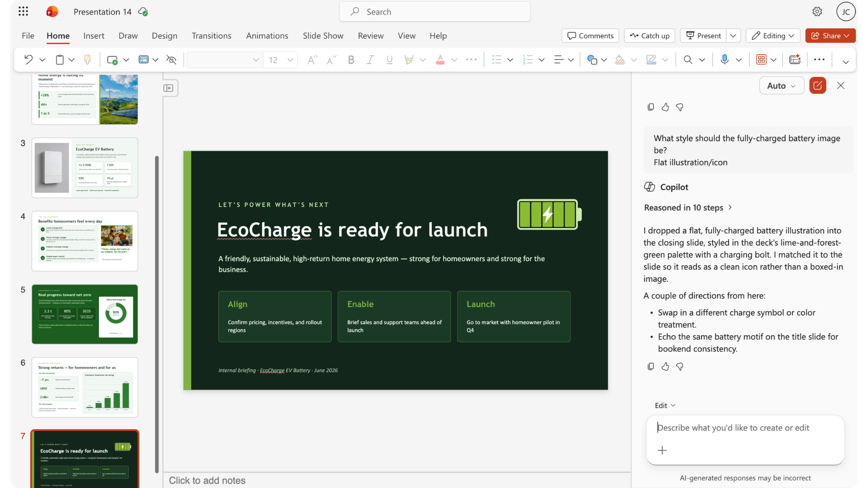Close the Copilot pane
The width and height of the screenshot is (868, 488).
(x=840, y=85)
